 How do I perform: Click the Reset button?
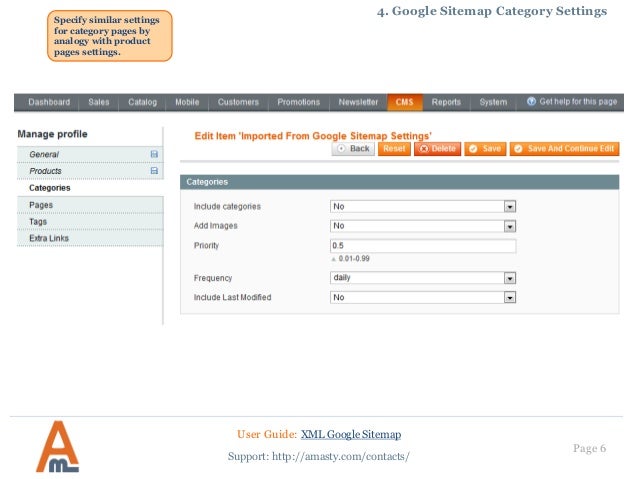pyautogui.click(x=394, y=149)
